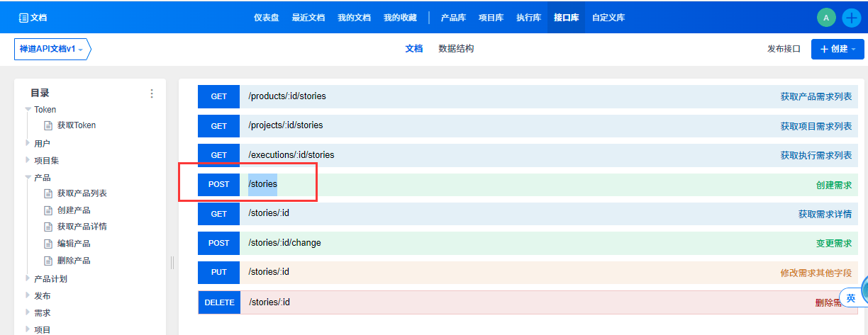Collapse the 产品 tree node
Screen dimensions: 868x335
28,177
